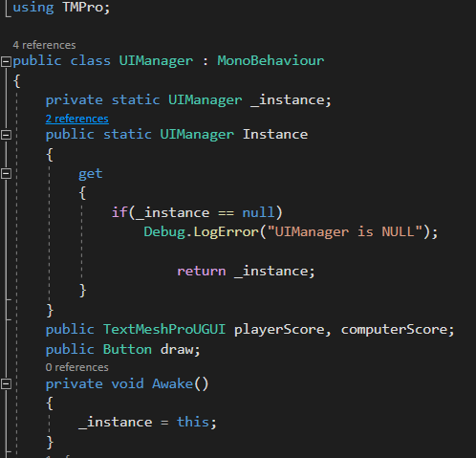
Task: Click the draw field name
Action: (177, 349)
